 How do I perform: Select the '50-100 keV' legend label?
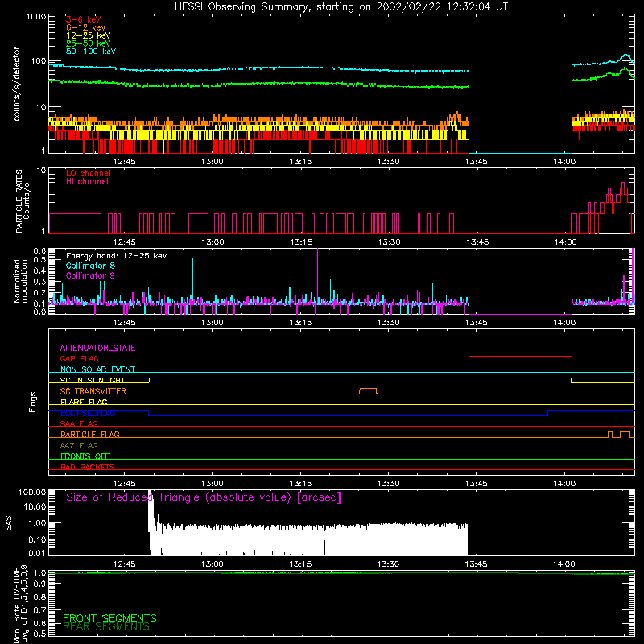point(91,52)
